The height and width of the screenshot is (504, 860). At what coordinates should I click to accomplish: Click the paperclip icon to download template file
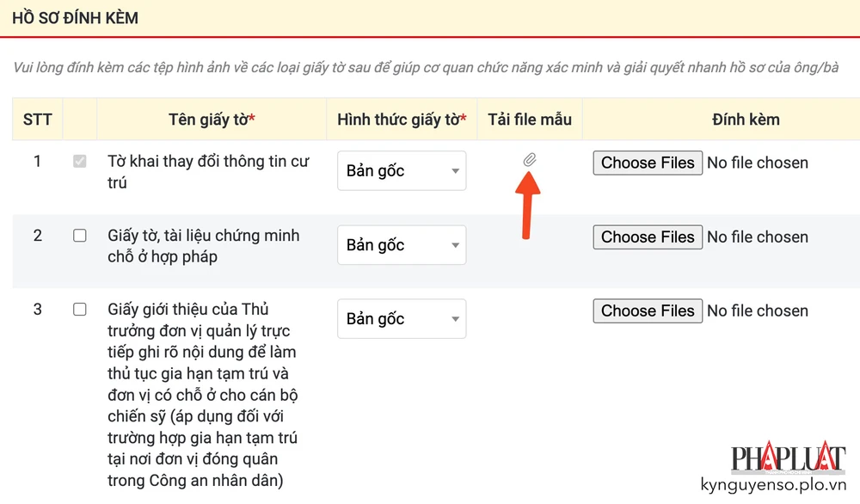(531, 161)
